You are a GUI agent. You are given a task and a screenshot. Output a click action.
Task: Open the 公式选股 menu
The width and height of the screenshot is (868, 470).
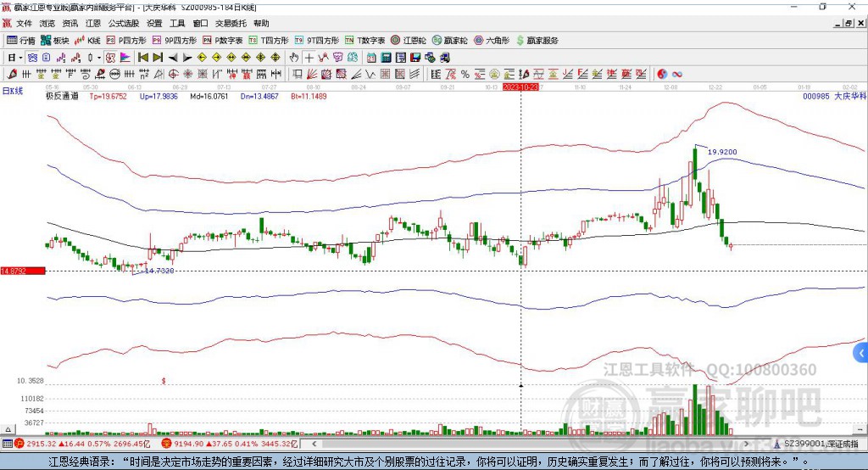(x=124, y=23)
